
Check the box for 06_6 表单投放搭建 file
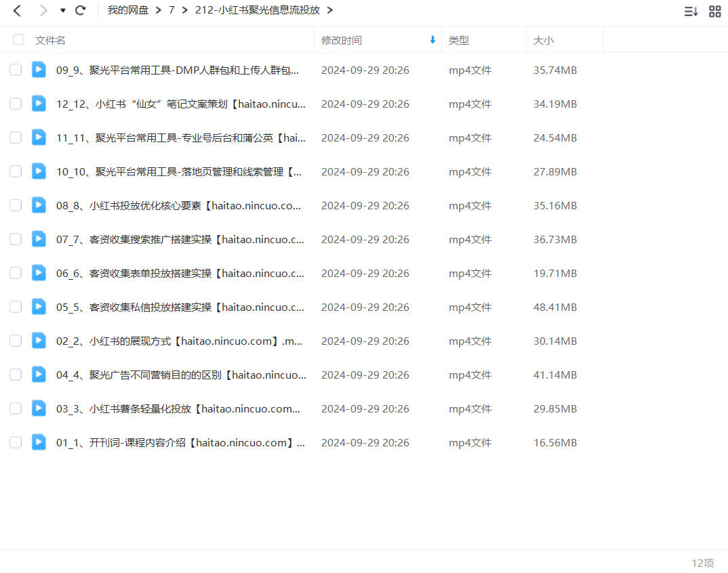pyautogui.click(x=16, y=273)
